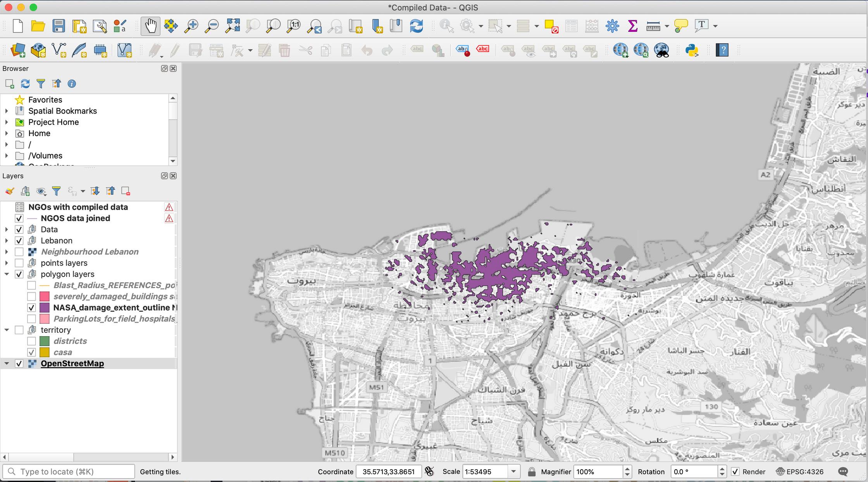Enable the severely_damaged_buildings layer checkbox

31,297
